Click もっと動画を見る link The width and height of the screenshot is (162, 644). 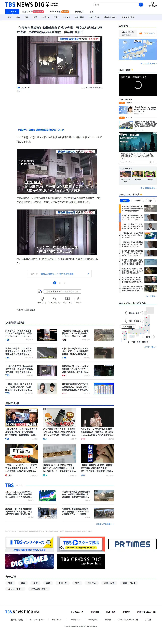pyautogui.click(x=148, y=188)
